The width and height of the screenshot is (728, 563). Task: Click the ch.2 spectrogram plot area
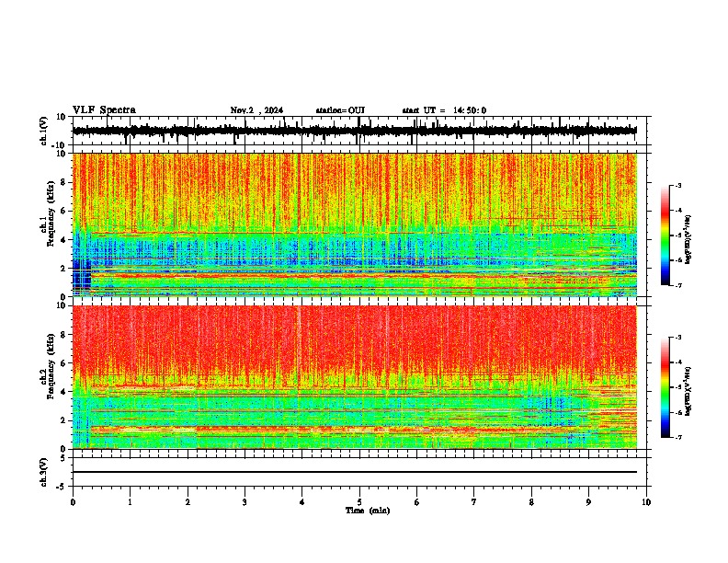(x=355, y=377)
